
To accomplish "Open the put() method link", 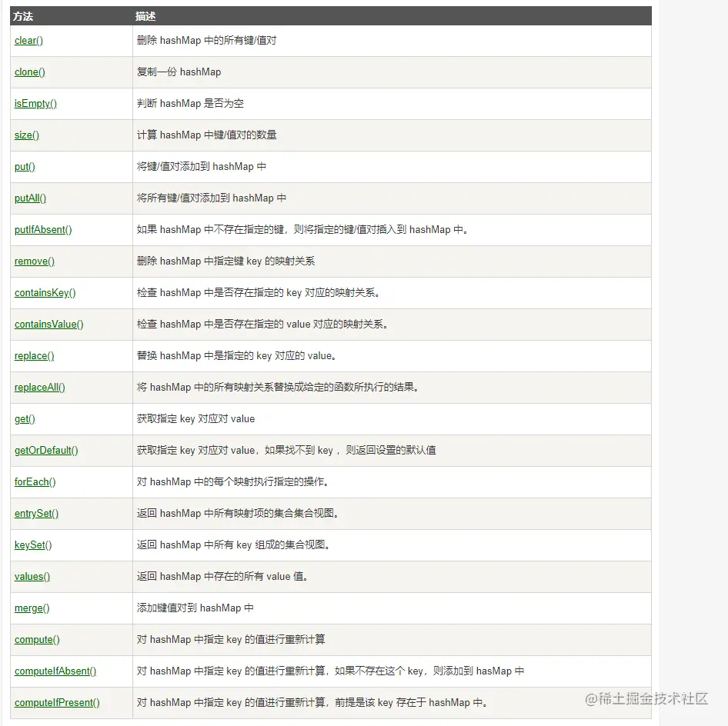I will tap(25, 167).
